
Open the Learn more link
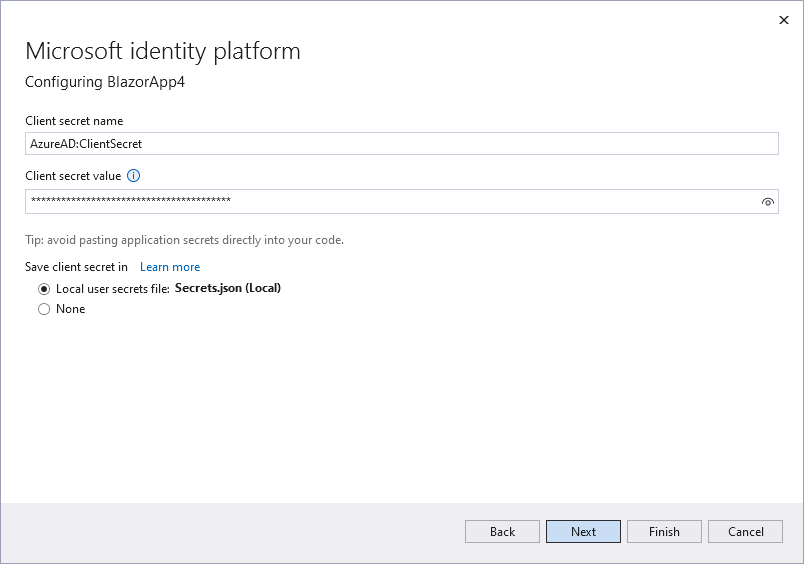170,267
